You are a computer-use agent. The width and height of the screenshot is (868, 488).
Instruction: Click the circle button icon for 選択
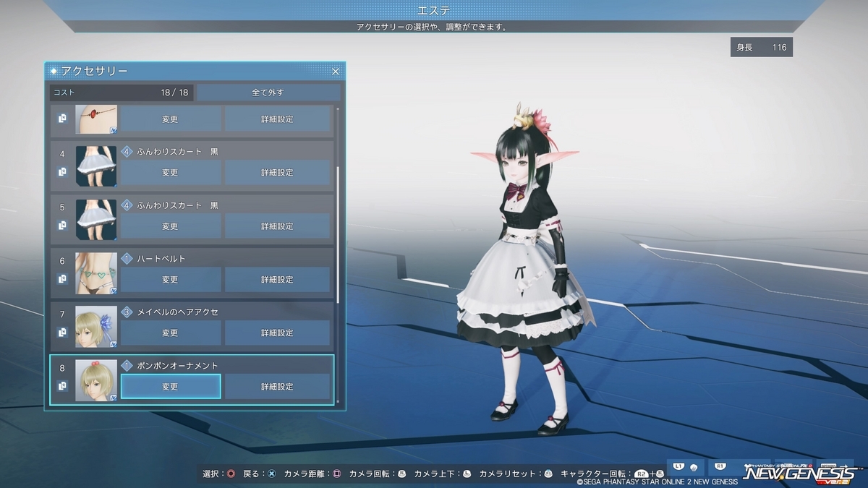tap(231, 474)
